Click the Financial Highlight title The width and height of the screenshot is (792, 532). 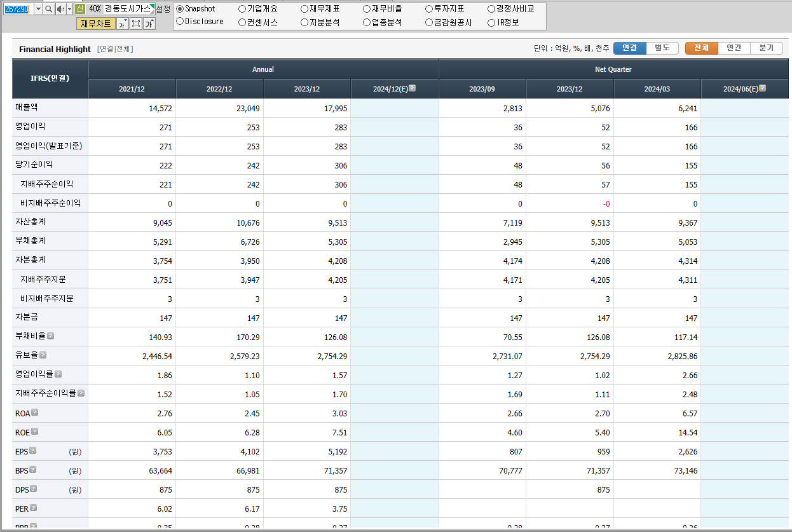55,49
